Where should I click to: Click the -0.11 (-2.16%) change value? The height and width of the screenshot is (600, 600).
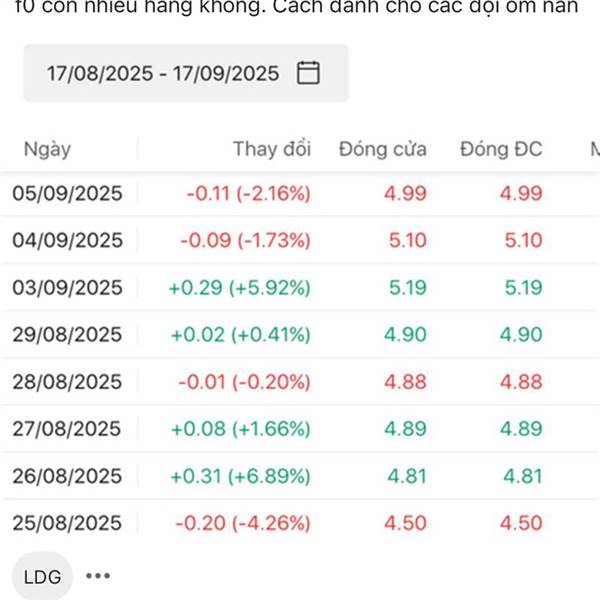(249, 193)
